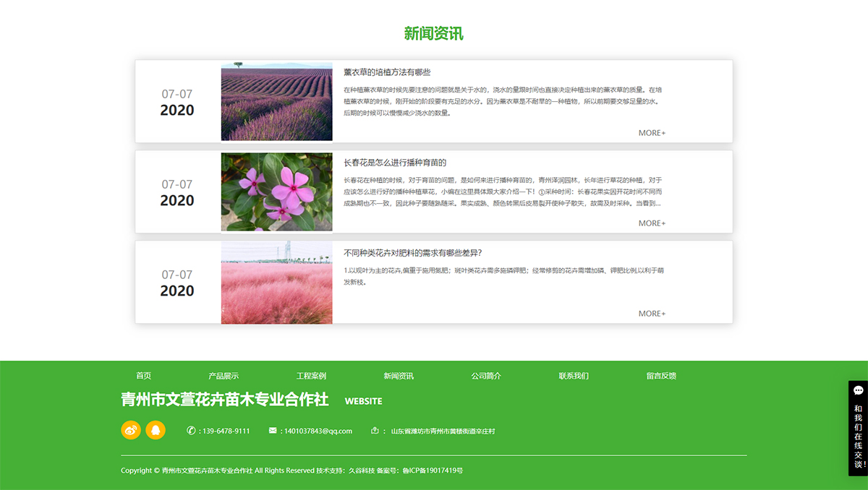Click email address 1401037843@qq.com
This screenshot has height=490, width=868.
[318, 431]
